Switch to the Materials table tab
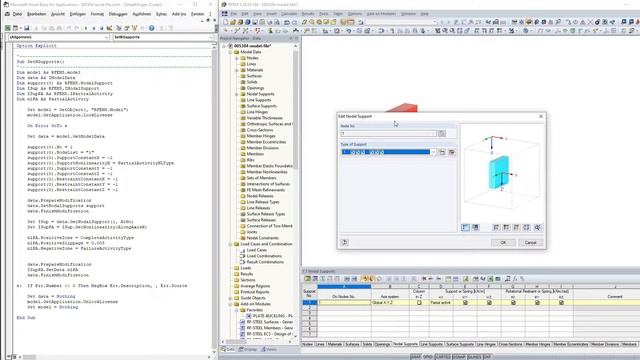The height and width of the screenshot is (360, 640). [x=335, y=344]
